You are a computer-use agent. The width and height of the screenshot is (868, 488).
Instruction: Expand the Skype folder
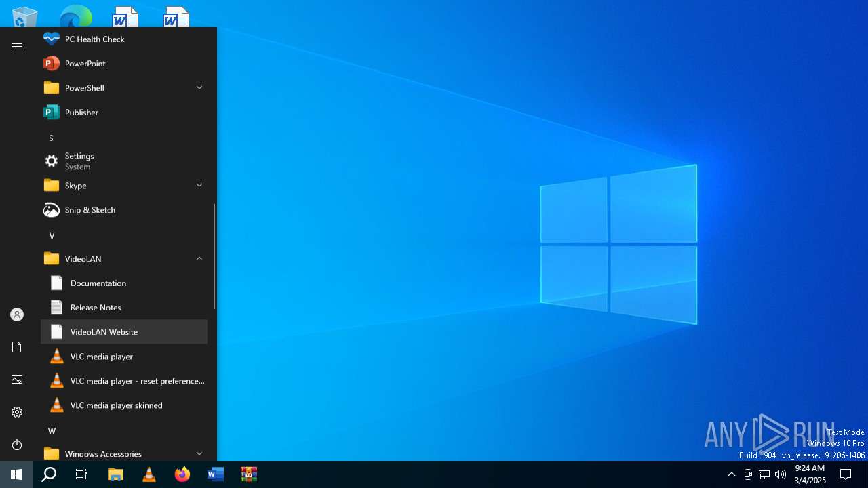(x=199, y=186)
